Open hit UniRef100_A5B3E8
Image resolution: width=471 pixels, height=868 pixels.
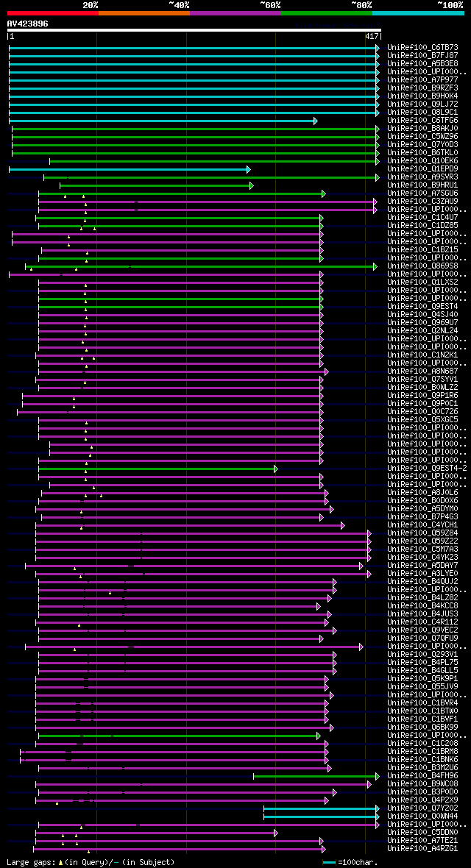(422, 64)
